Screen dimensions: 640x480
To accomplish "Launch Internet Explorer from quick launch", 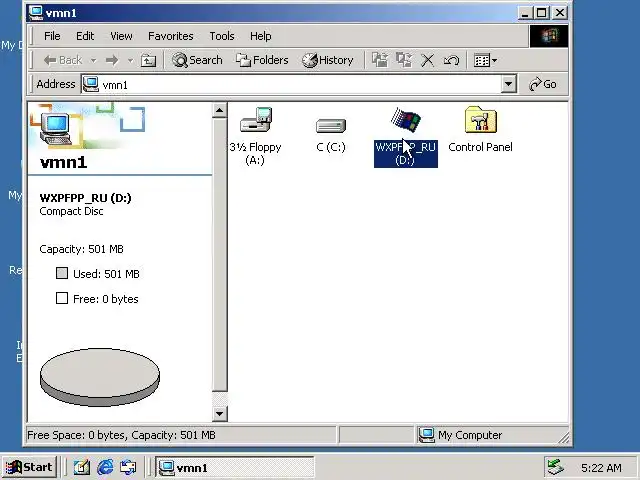I will (105, 467).
